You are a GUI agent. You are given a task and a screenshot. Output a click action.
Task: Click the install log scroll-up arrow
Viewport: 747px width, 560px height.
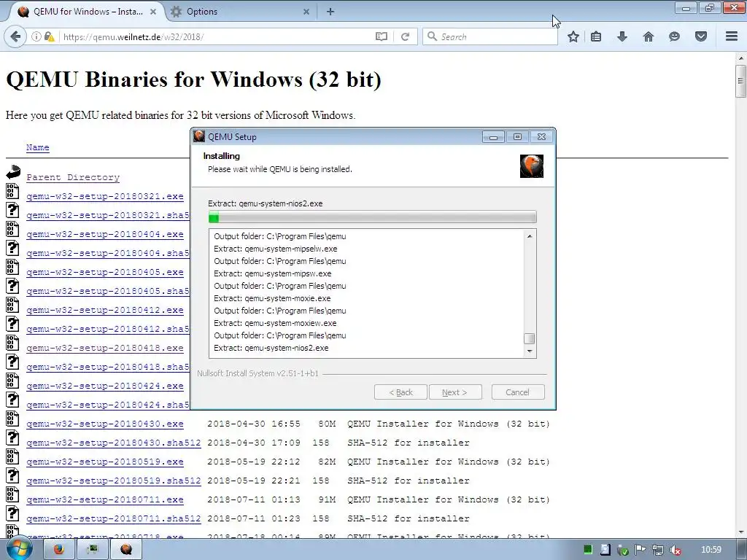(530, 236)
